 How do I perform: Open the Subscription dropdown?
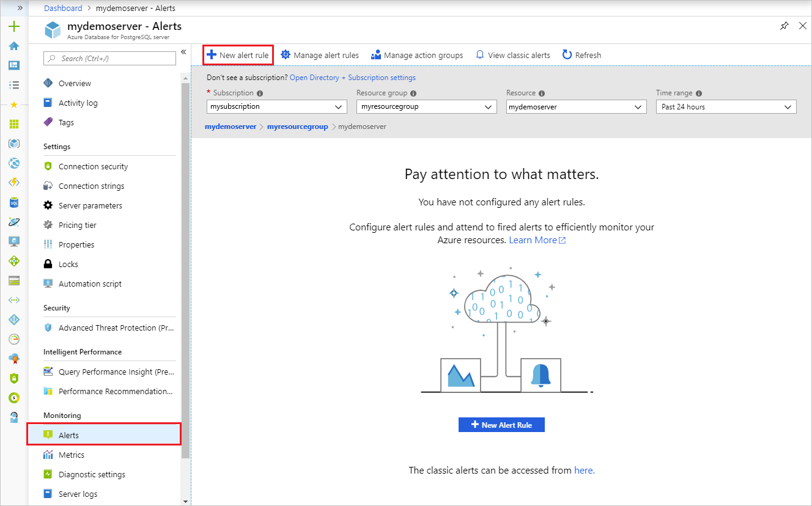coord(277,106)
